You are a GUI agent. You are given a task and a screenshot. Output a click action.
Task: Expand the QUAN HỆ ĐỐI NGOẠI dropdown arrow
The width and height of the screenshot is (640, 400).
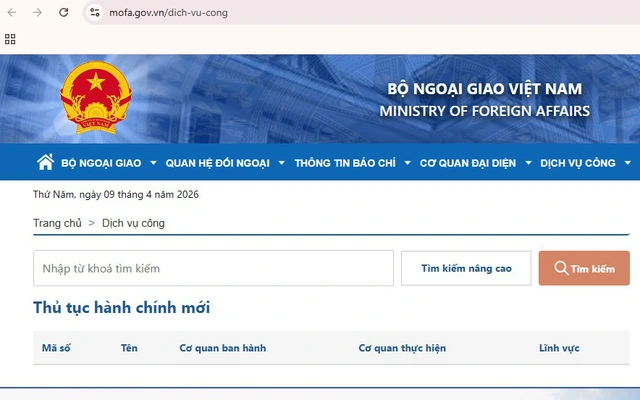tap(281, 163)
